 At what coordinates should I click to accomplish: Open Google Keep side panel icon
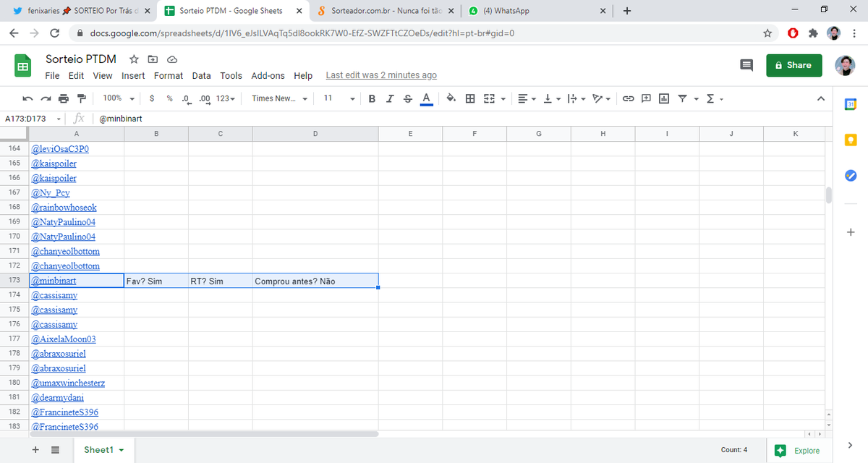[x=851, y=140]
